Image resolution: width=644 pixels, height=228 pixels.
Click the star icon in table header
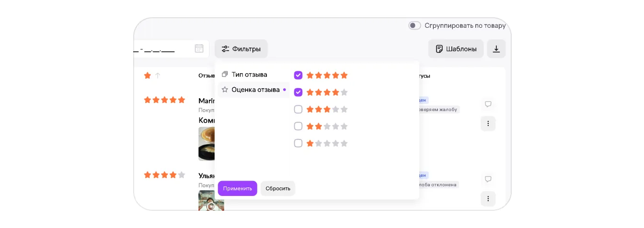[148, 76]
